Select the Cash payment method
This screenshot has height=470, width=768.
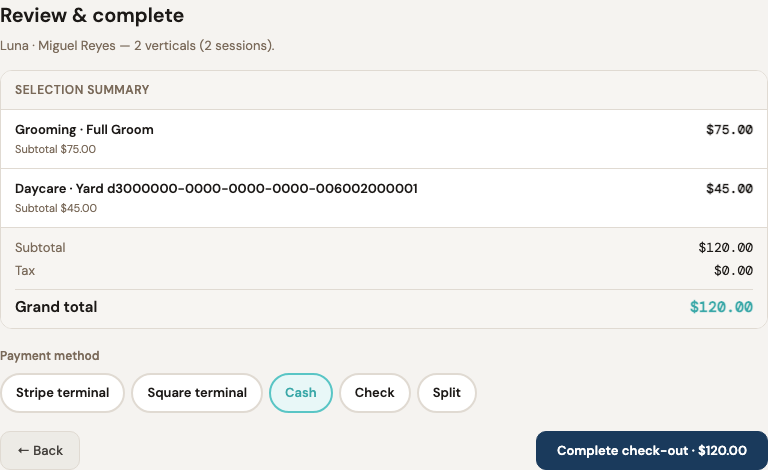point(301,393)
